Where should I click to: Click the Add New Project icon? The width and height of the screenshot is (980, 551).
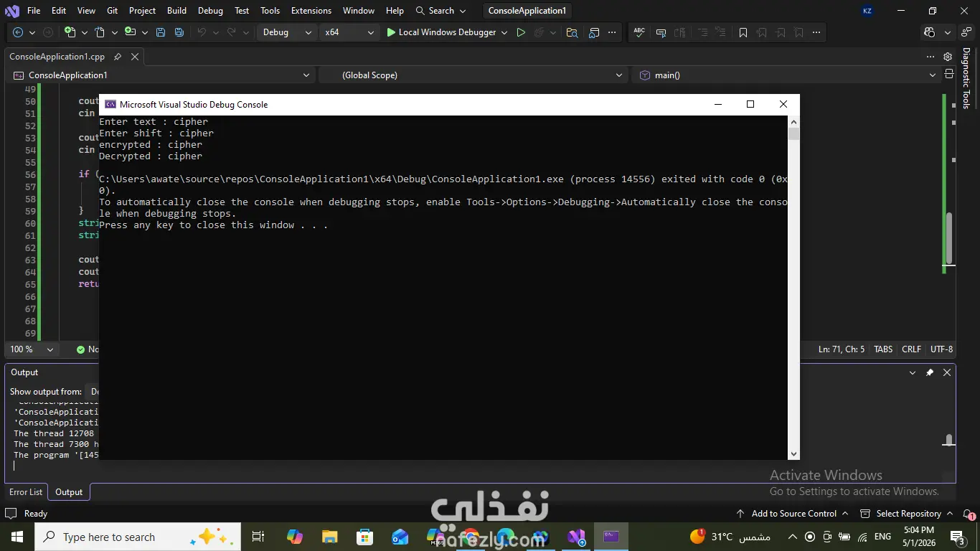[130, 32]
